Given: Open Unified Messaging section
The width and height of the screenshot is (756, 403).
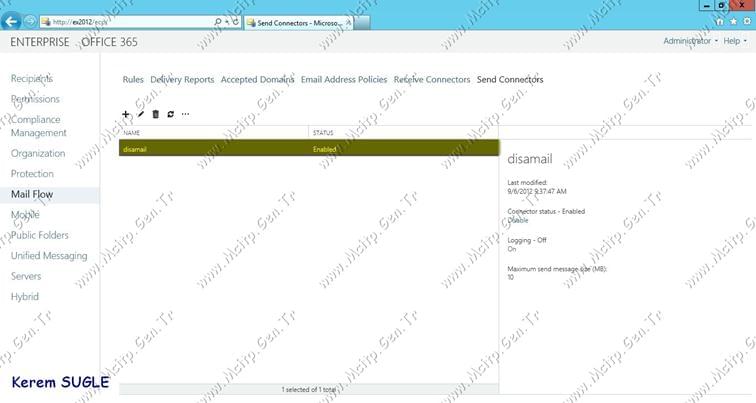Looking at the screenshot, I should [49, 255].
